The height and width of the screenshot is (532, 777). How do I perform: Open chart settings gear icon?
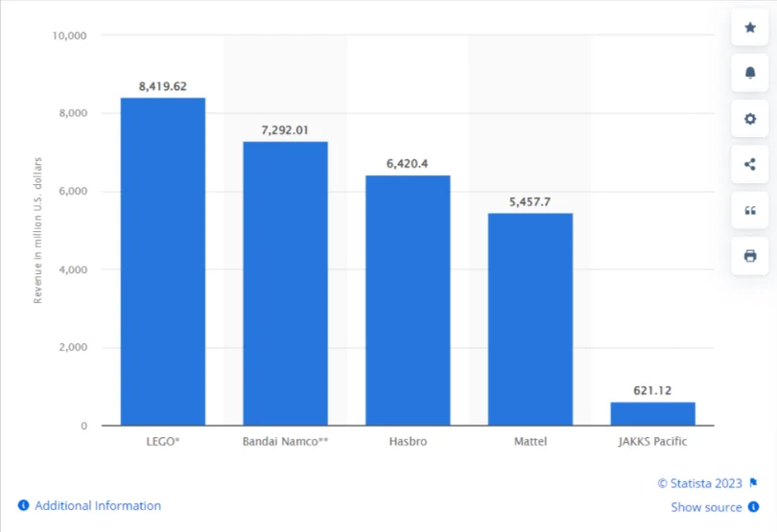coord(750,119)
